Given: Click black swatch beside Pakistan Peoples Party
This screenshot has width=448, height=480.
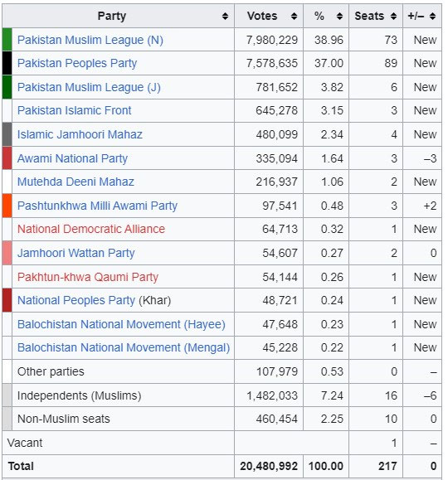Looking at the screenshot, I should coord(7,63).
